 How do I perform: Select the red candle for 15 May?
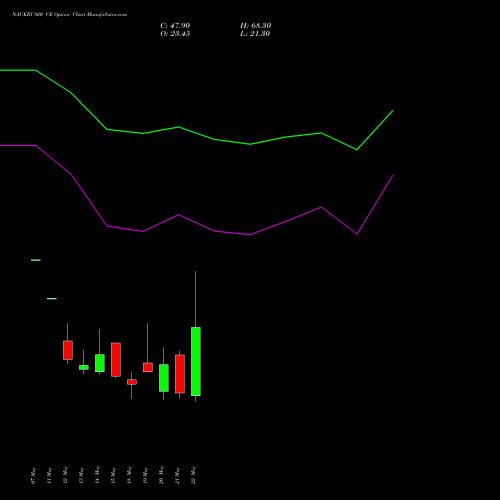pos(116,359)
